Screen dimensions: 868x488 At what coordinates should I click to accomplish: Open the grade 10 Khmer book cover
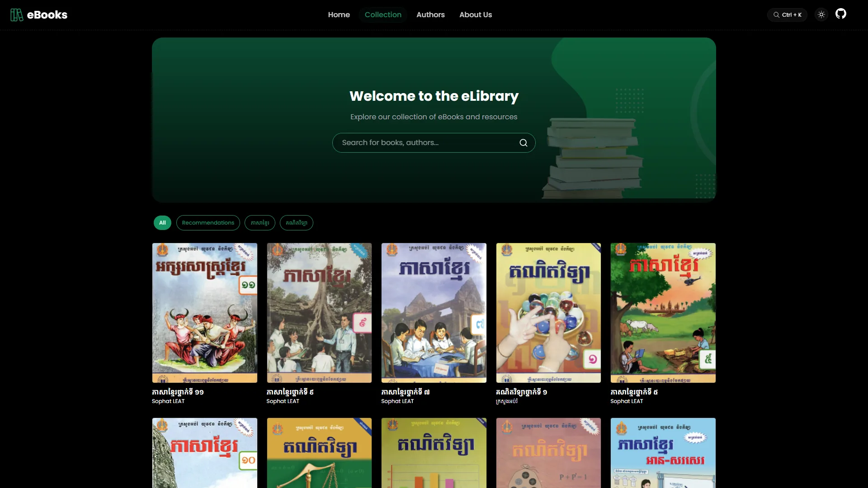coord(204,453)
